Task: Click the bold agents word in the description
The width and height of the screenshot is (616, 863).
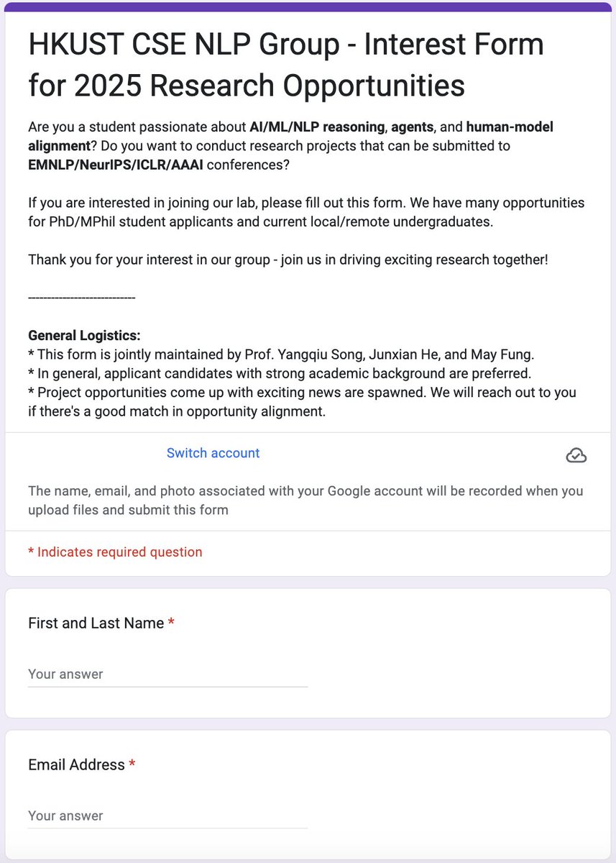Action: tap(412, 127)
